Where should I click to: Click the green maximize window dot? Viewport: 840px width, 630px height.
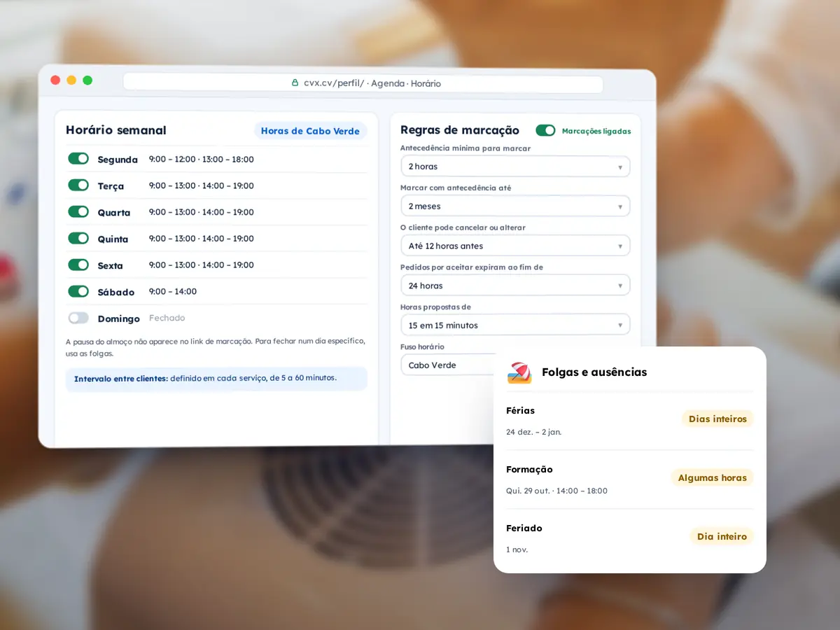click(87, 80)
